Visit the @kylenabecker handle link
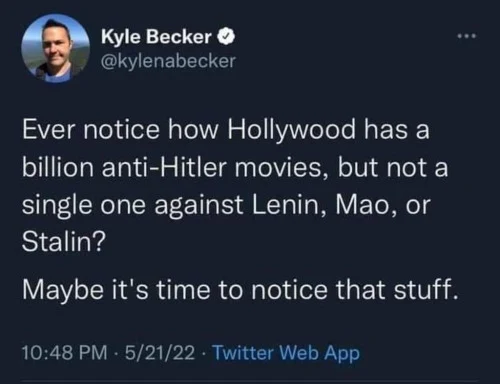Image resolution: width=500 pixels, height=384 pixels. (x=168, y=61)
